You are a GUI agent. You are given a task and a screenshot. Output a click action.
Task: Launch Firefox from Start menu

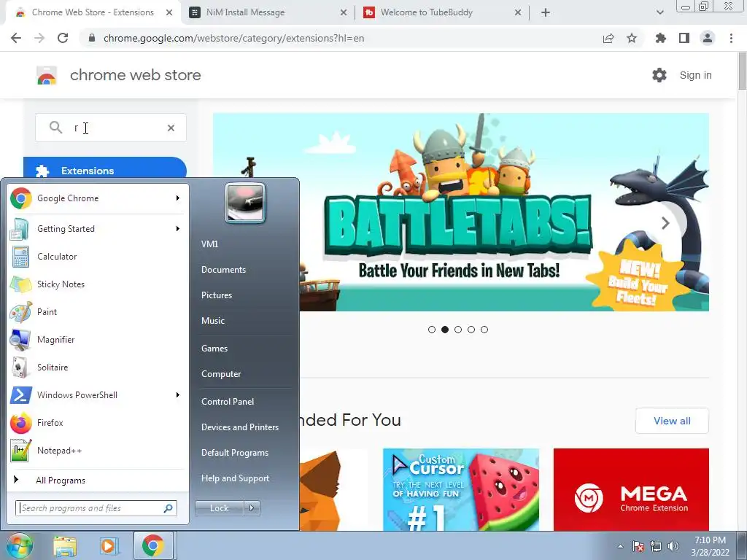coord(98,423)
